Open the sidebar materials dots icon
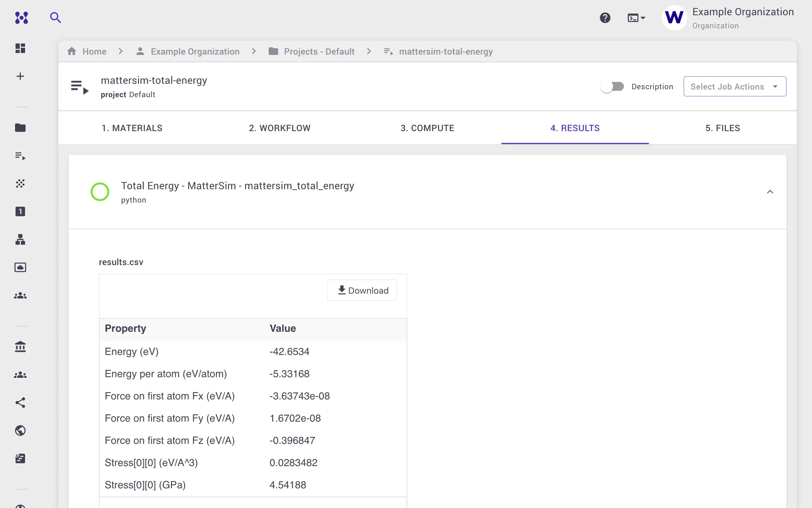Image resolution: width=812 pixels, height=508 pixels. (20, 184)
